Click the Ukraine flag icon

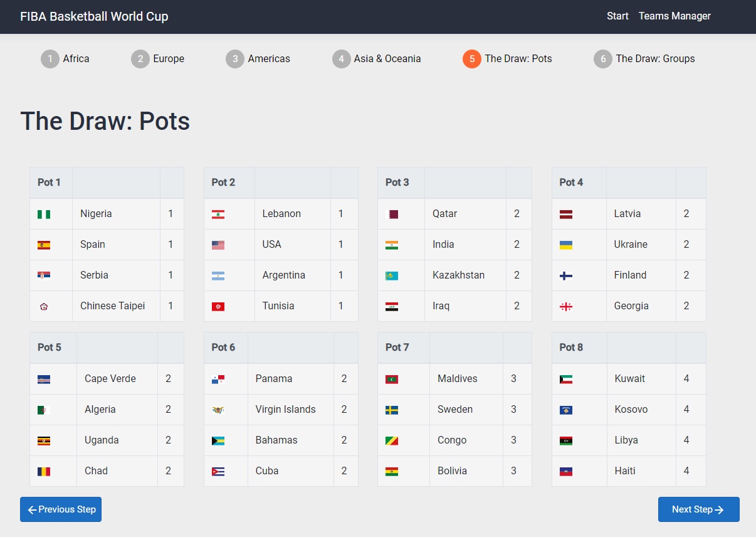click(x=566, y=245)
